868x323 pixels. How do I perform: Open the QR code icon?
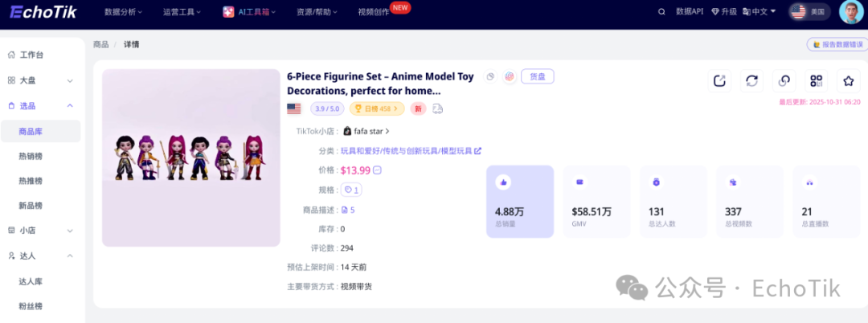click(816, 80)
